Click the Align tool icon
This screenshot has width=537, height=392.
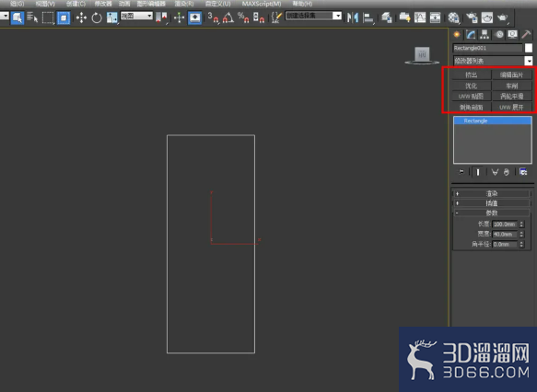tap(368, 17)
